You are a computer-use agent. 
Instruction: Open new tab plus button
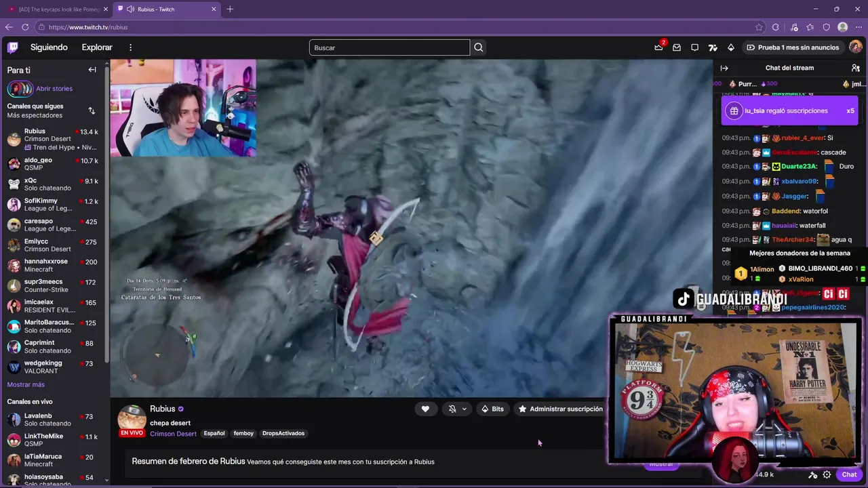[x=230, y=9]
